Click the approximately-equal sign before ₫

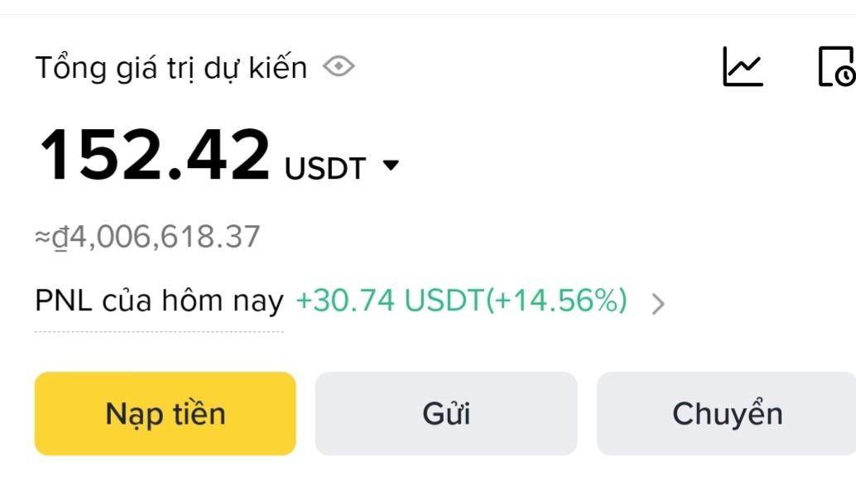[x=42, y=238]
